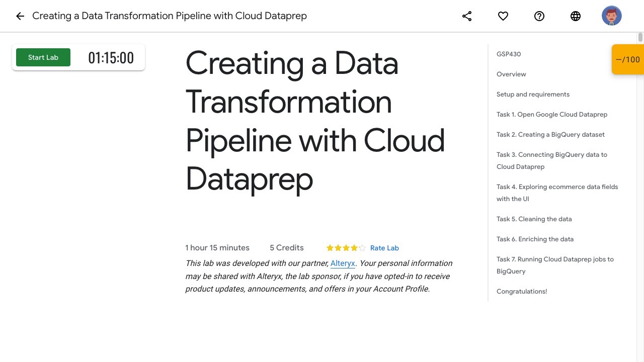The image size is (644, 362).
Task: Open help via question mark icon
Action: pyautogui.click(x=539, y=16)
